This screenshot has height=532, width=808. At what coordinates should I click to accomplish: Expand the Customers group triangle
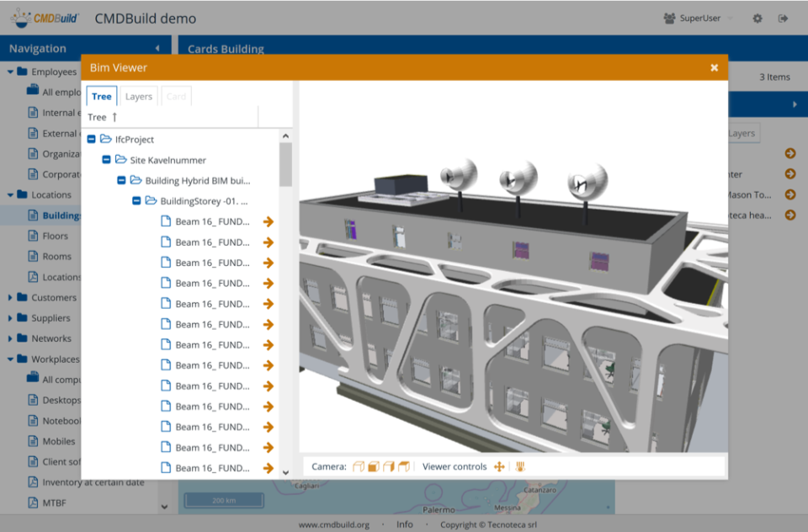tap(10, 297)
